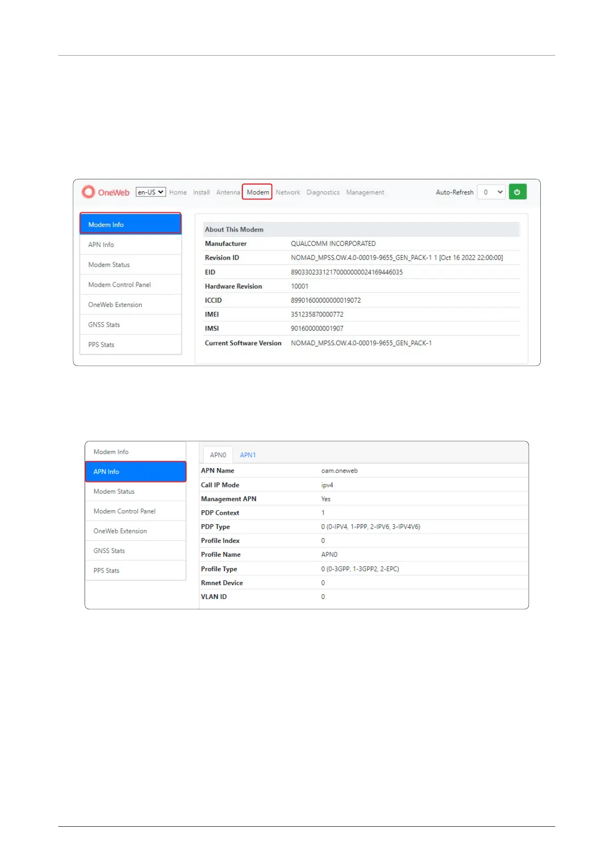The image size is (614, 868).
Task: Open PPS Stats in lower sidebar
Action: [x=136, y=571]
